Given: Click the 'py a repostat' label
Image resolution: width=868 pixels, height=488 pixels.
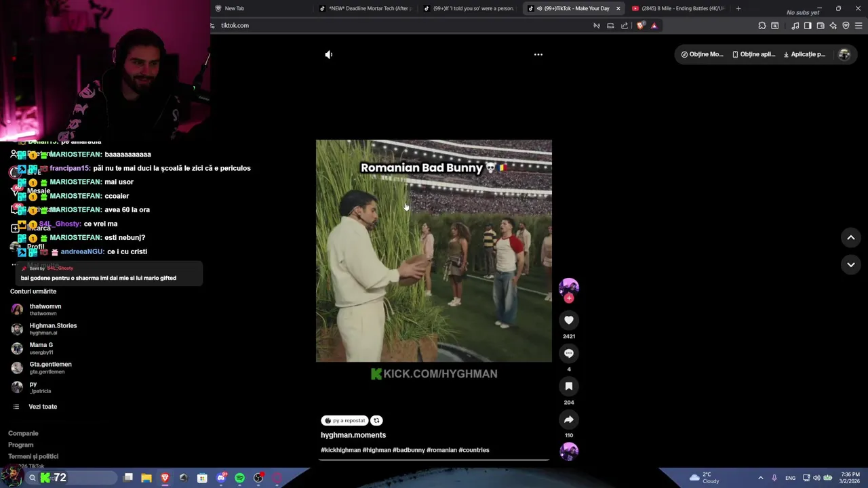Looking at the screenshot, I should pyautogui.click(x=345, y=420).
